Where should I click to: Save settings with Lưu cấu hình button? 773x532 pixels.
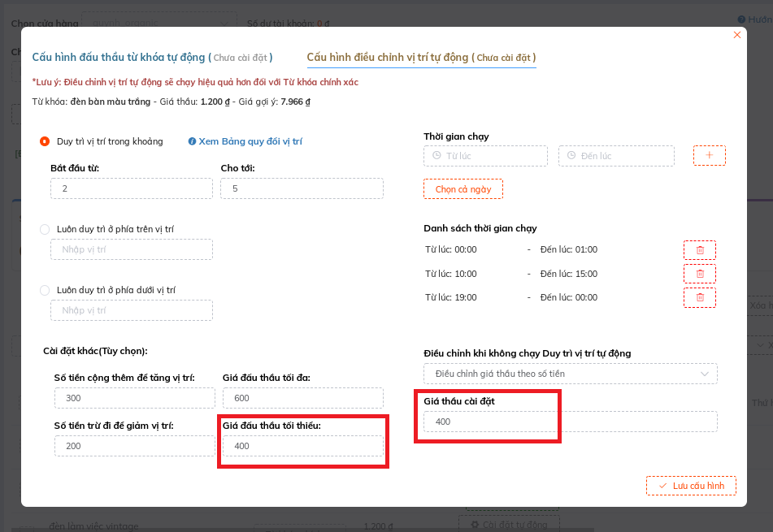[x=691, y=486]
